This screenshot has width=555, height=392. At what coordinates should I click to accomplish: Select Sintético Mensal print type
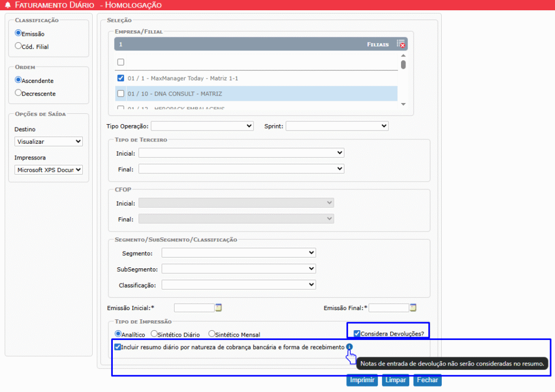pos(211,334)
